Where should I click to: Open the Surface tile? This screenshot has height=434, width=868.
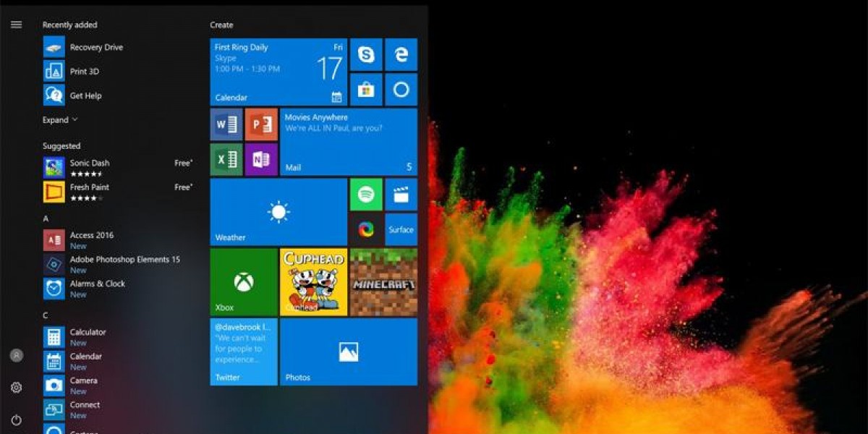(x=401, y=229)
